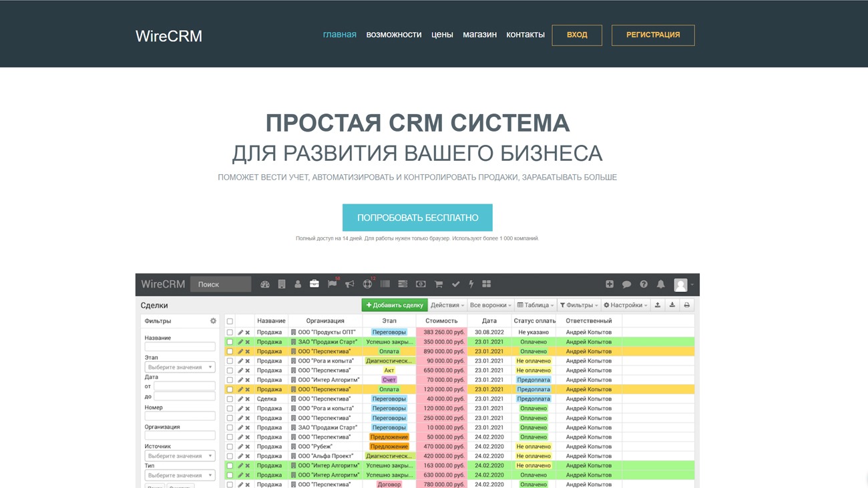The width and height of the screenshot is (868, 488).
Task: Select the deals briefcase icon in top toolbar
Action: pos(314,284)
